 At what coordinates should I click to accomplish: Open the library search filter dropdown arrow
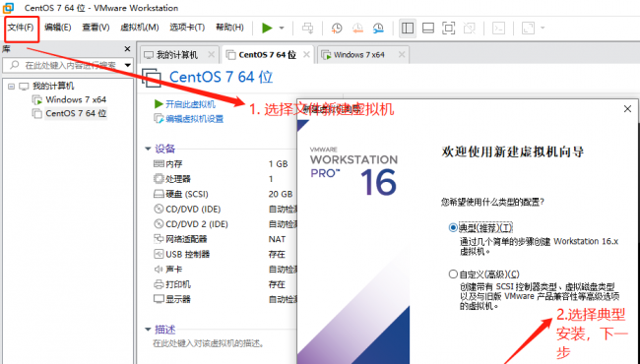pos(128,65)
